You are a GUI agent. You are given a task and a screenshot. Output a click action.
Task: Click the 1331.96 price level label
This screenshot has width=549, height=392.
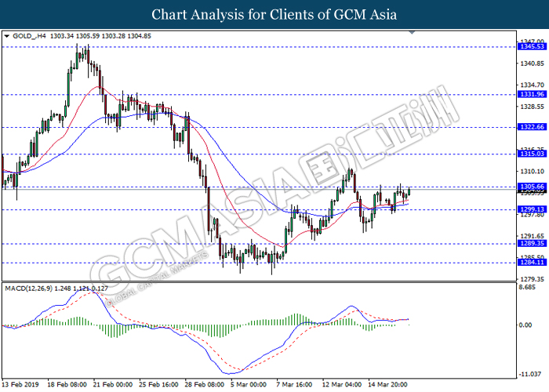click(x=532, y=94)
